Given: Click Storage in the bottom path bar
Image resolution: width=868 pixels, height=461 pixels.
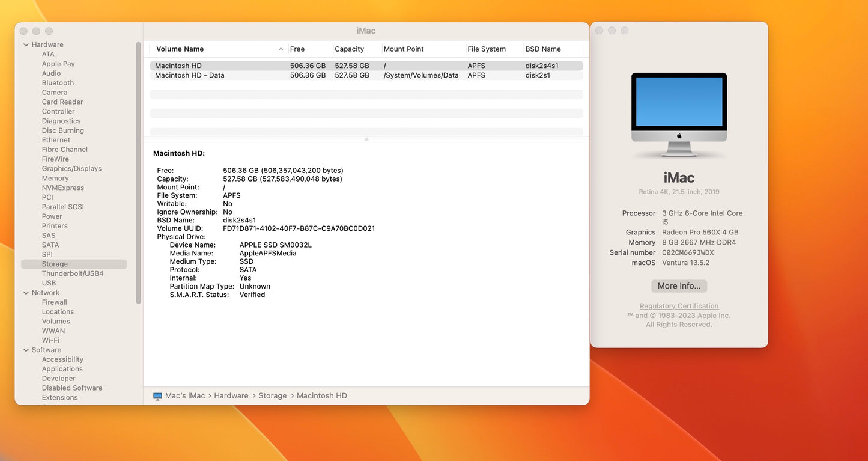Looking at the screenshot, I should [x=272, y=396].
